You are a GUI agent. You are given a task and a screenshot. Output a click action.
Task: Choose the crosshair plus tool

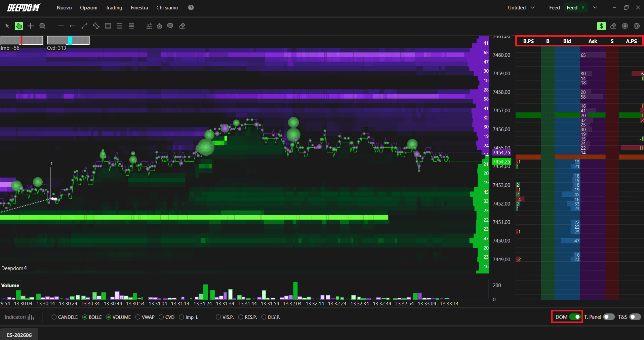point(31,26)
